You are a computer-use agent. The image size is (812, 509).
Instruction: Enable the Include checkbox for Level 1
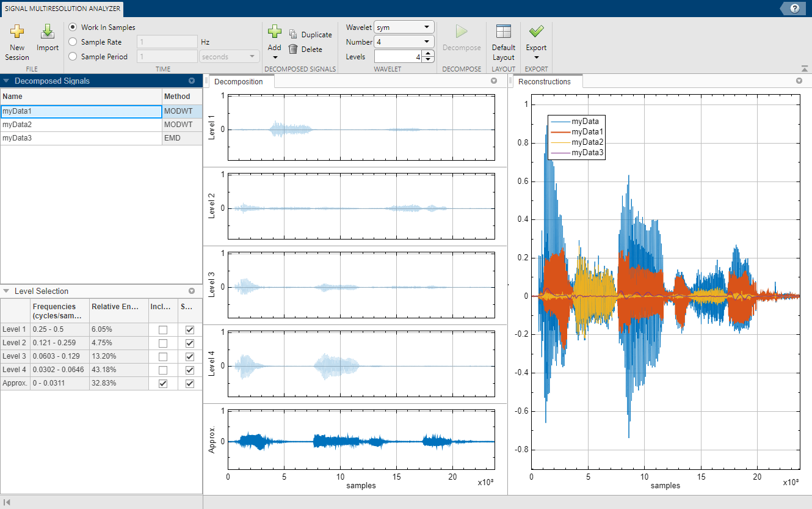click(x=162, y=329)
